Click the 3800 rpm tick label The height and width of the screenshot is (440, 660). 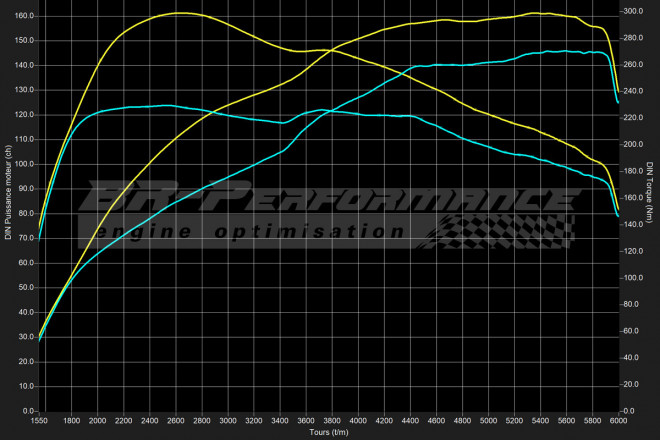[x=332, y=421]
